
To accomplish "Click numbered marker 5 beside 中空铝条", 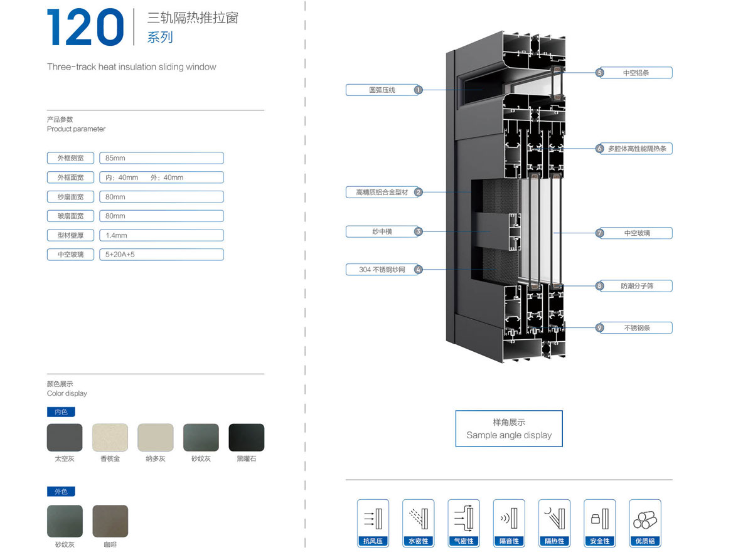I will 600,73.
